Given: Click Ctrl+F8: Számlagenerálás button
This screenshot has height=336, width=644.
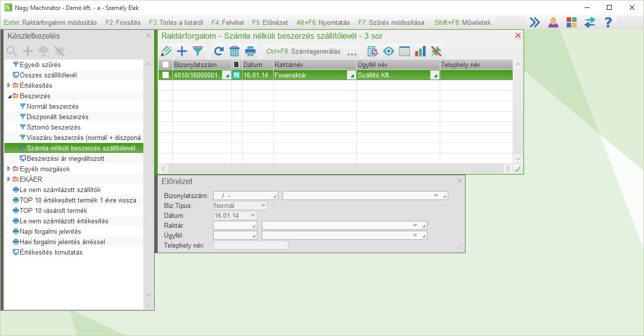Looking at the screenshot, I should [303, 51].
